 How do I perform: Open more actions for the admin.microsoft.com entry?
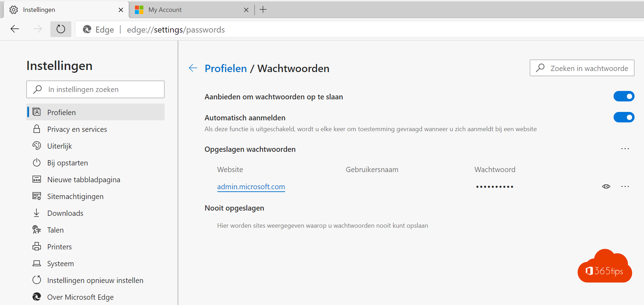point(625,186)
